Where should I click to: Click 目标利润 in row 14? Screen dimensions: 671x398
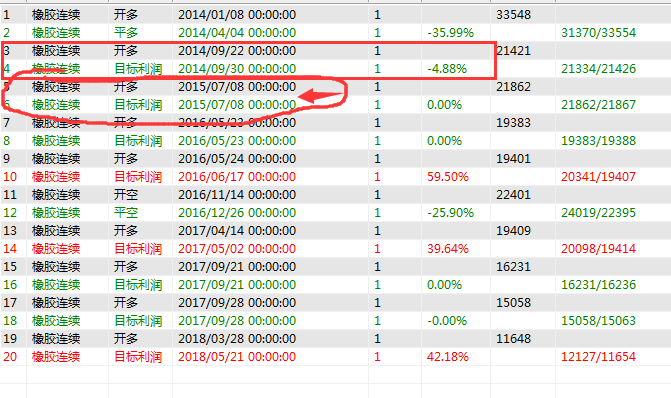(x=138, y=249)
